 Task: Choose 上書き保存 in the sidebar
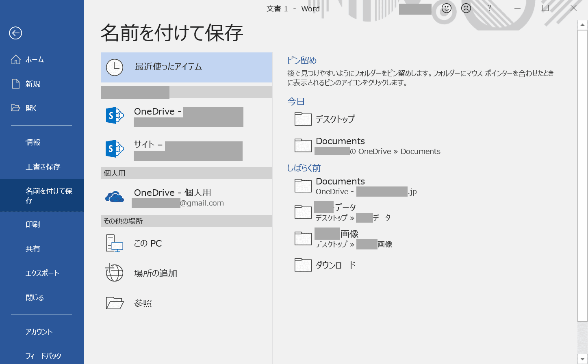[42, 167]
